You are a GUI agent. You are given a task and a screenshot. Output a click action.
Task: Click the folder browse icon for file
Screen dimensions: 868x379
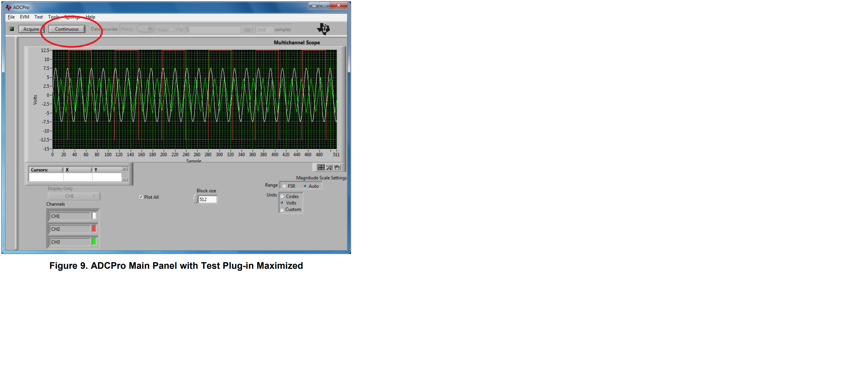click(x=247, y=30)
